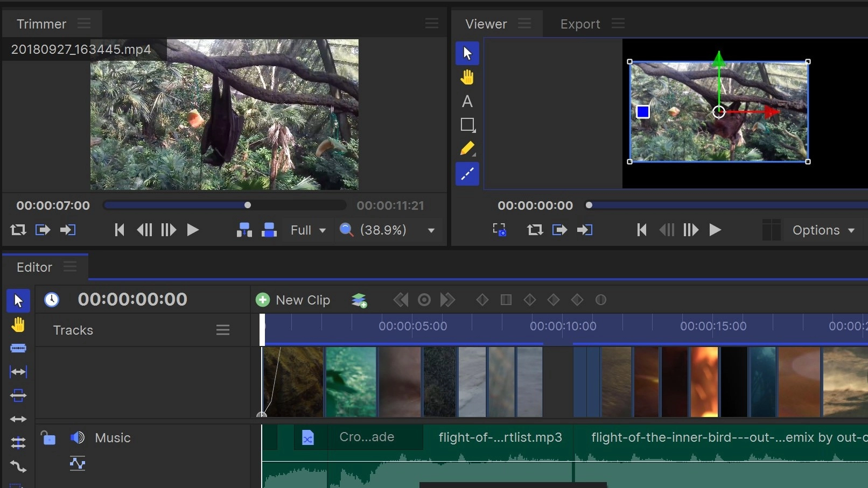Select the motion path tool in Viewer
868x488 pixels.
pos(467,174)
